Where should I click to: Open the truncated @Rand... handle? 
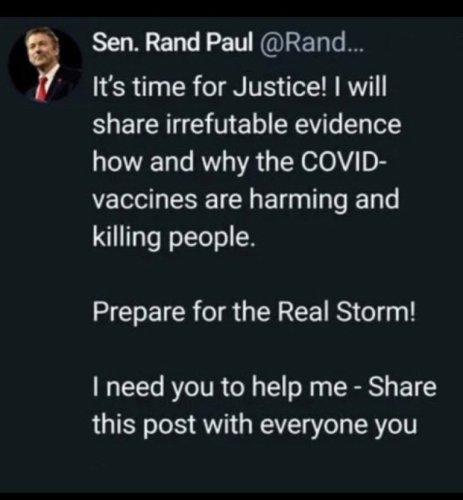click(312, 43)
